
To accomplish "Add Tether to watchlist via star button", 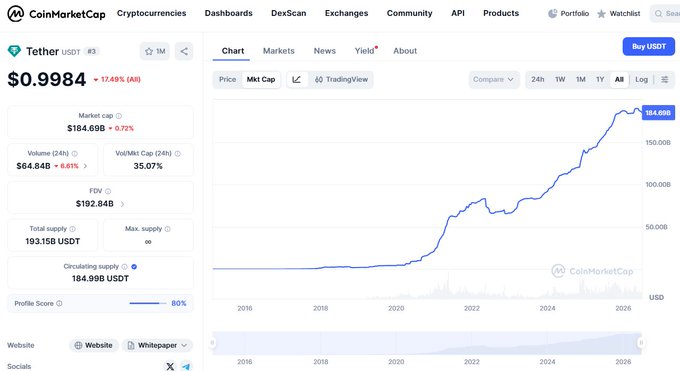I will click(155, 51).
